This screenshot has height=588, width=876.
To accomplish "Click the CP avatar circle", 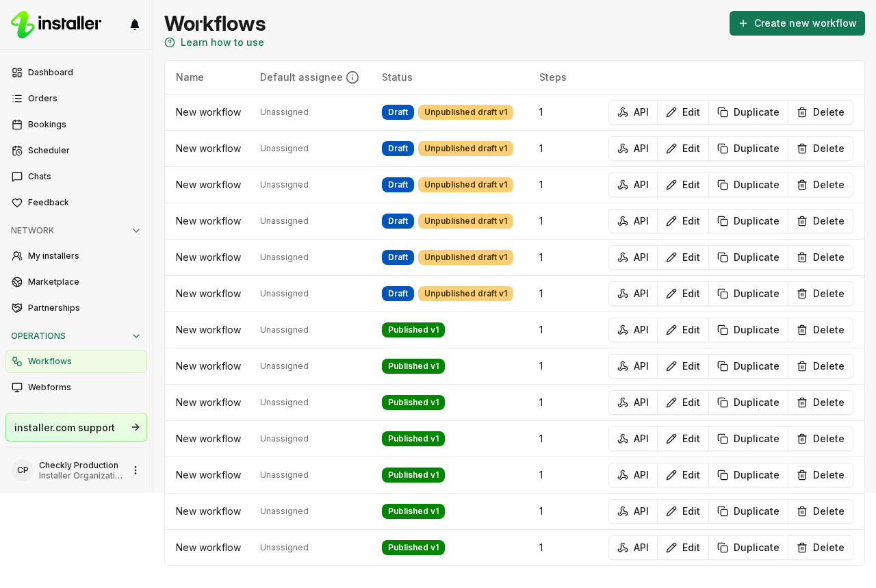I will (x=23, y=470).
